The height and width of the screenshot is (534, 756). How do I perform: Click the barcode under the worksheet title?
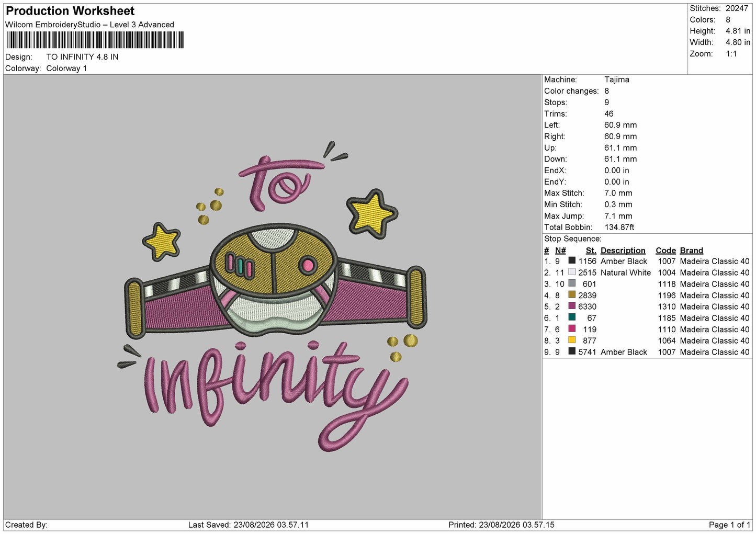coord(95,40)
